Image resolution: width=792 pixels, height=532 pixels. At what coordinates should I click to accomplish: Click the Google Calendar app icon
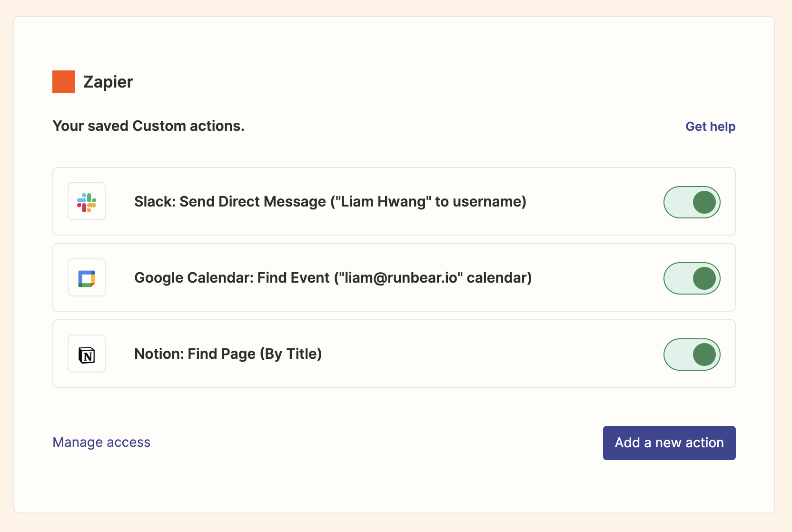[x=87, y=277]
